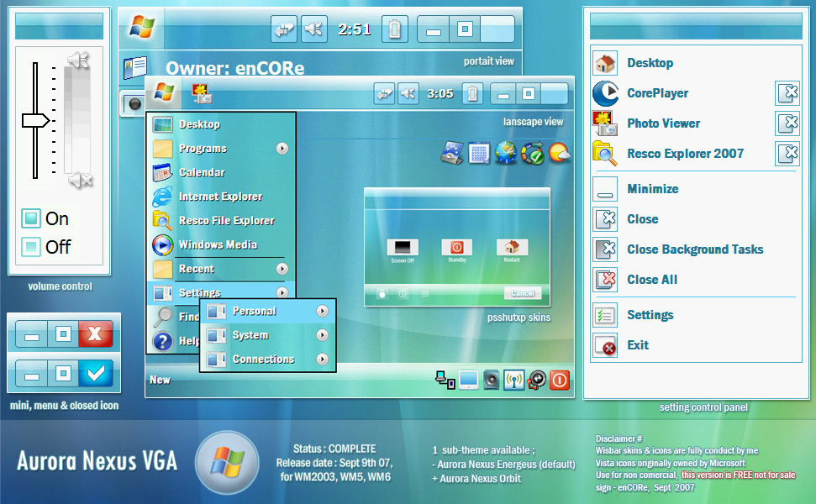Image resolution: width=816 pixels, height=504 pixels.
Task: Open the connectivity arrows icon in landscape taskbar
Action: (x=385, y=94)
